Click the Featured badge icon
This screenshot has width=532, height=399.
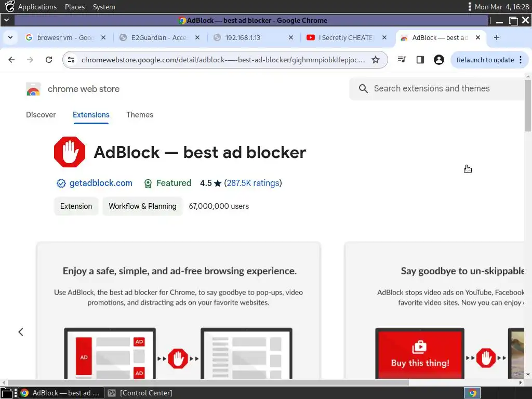coord(148,183)
